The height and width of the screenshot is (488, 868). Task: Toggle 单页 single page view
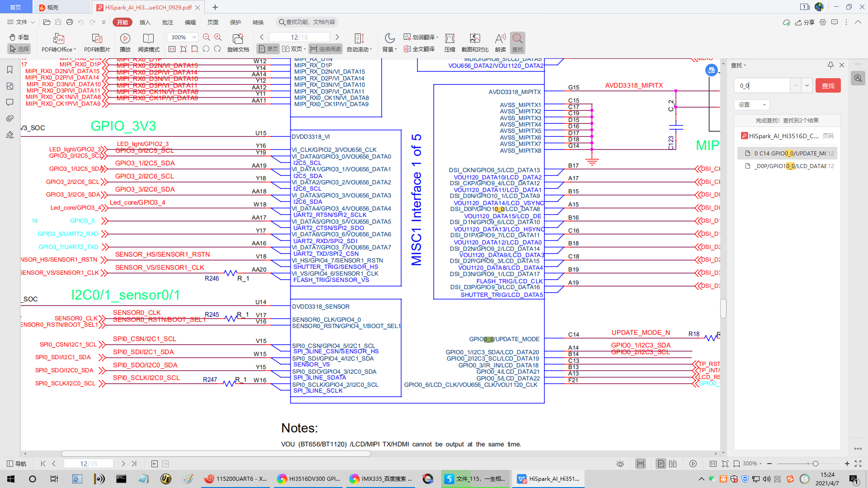tap(268, 49)
